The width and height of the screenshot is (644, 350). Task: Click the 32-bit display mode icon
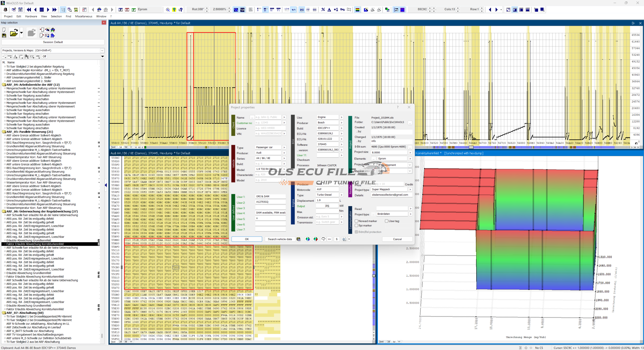[x=272, y=10]
